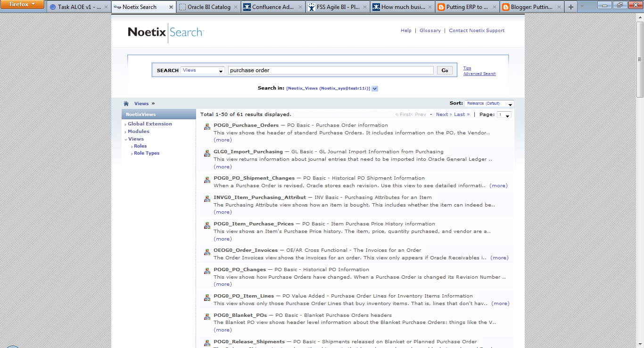
Task: Click the view icon beside INVG0_Item_Purchasing_Attribut
Action: point(207,199)
